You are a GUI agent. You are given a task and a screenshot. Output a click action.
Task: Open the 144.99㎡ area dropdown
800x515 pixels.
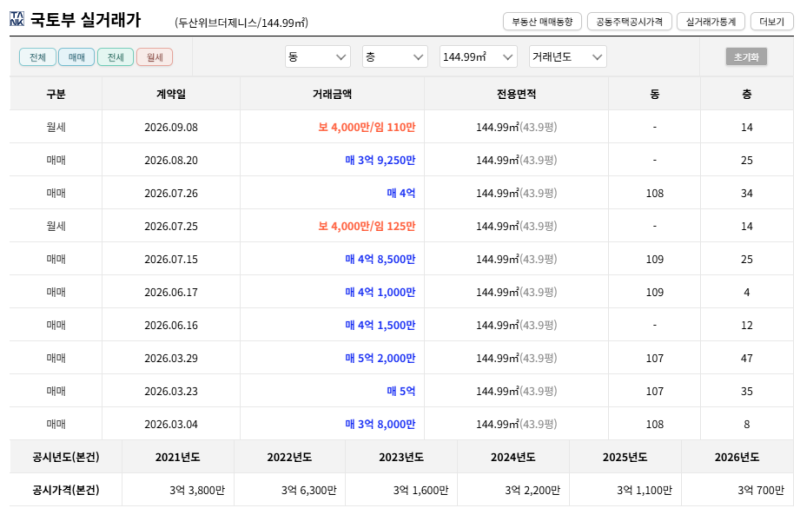(x=478, y=57)
